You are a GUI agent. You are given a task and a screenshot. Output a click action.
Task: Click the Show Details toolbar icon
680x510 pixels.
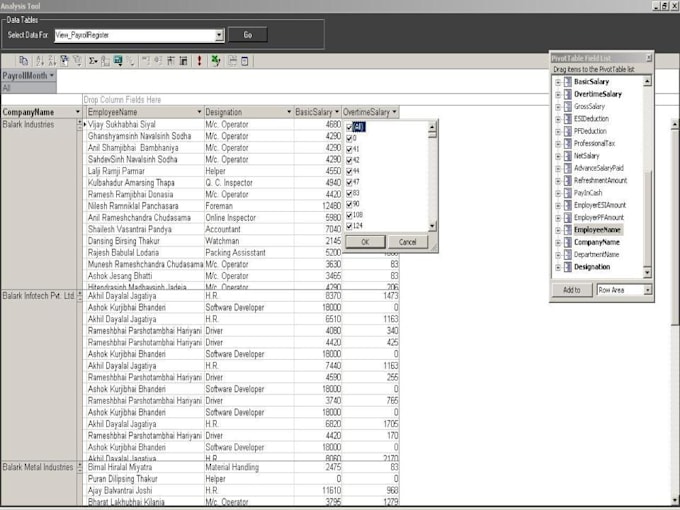point(183,61)
